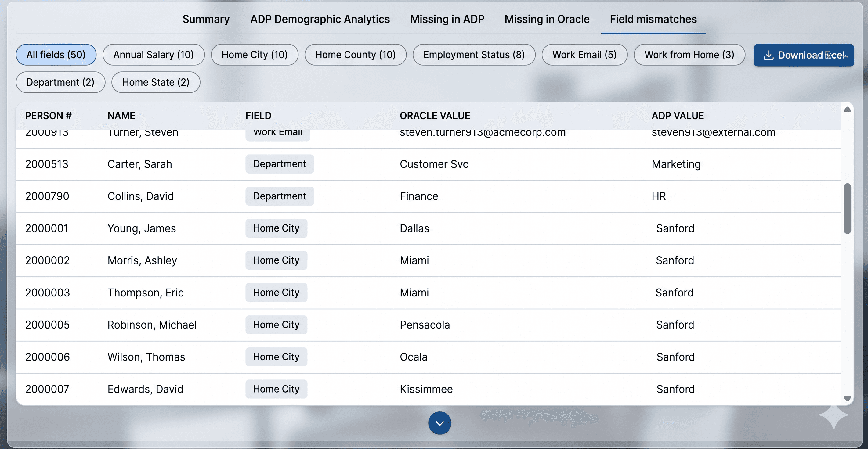868x449 pixels.
Task: Click person number 2000005
Action: 47,325
